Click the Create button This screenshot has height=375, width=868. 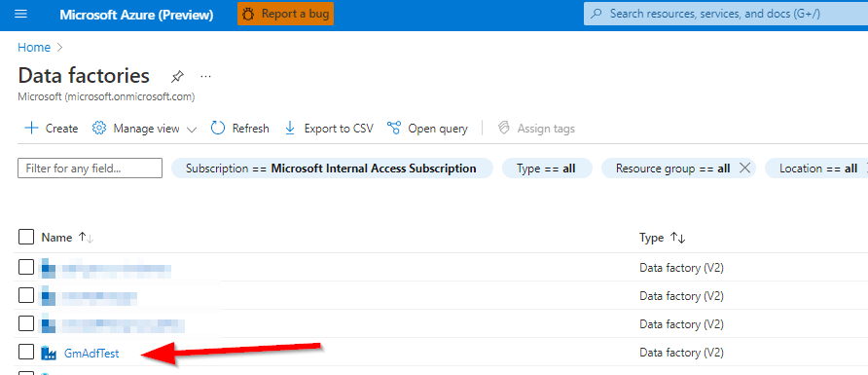coord(52,129)
